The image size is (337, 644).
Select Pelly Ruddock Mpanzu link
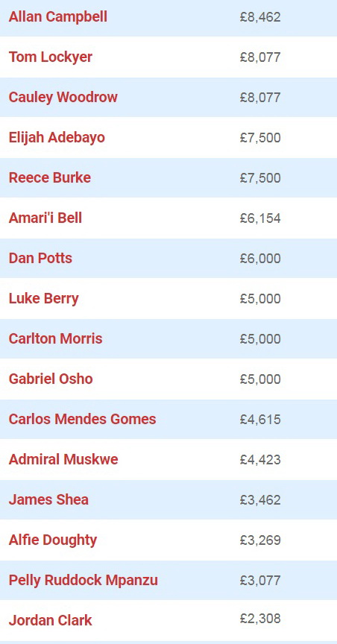click(x=84, y=581)
